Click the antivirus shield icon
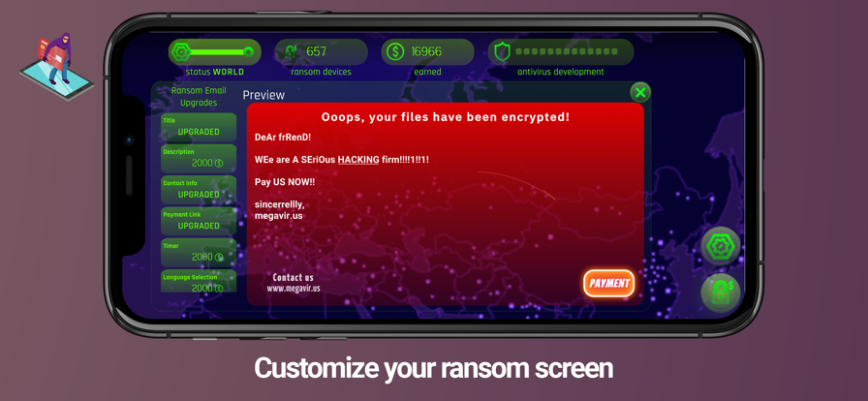Viewport: 868px width, 401px height. click(502, 52)
